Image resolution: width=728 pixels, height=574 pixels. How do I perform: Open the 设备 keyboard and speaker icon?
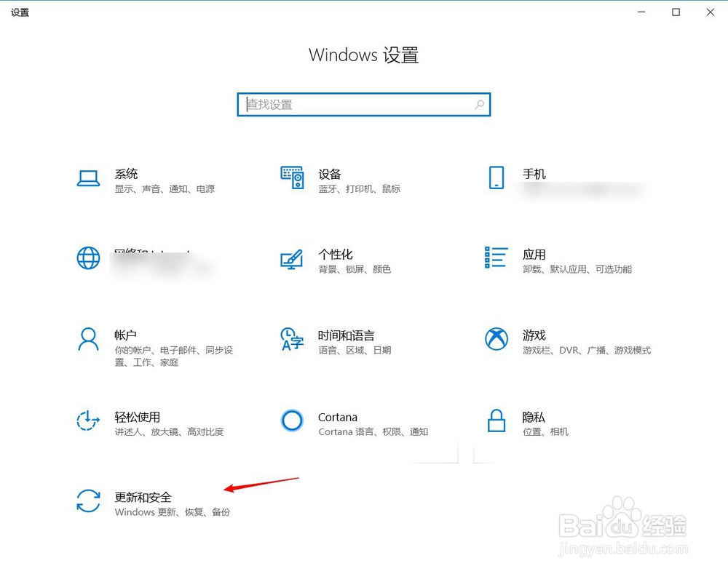[293, 178]
